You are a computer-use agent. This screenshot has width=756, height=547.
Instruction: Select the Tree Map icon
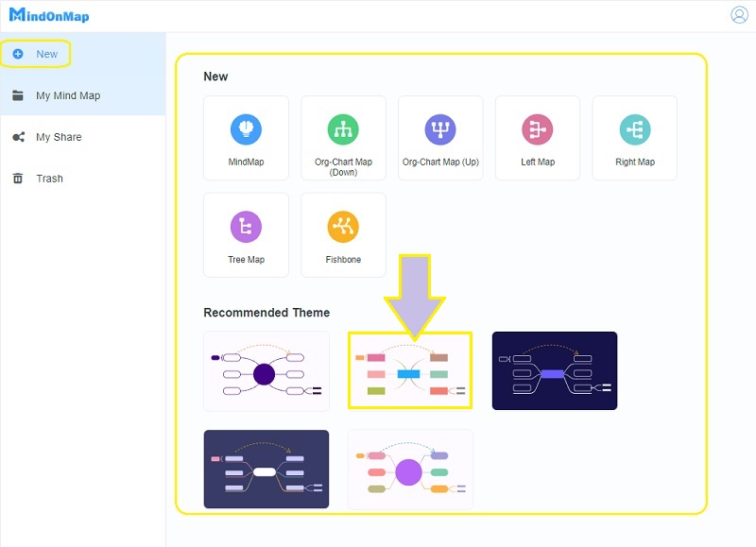(x=246, y=227)
